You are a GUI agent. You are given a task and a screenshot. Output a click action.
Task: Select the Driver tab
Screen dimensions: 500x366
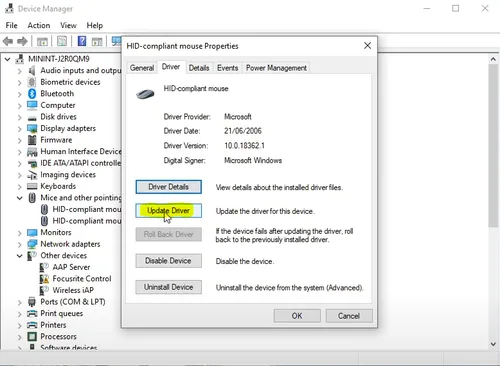tap(171, 67)
